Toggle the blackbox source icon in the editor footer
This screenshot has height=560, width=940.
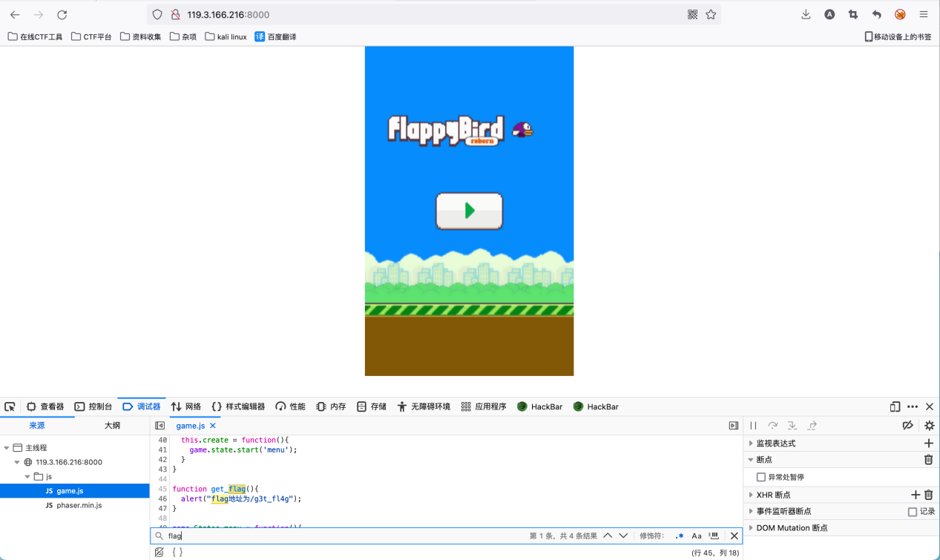point(159,553)
